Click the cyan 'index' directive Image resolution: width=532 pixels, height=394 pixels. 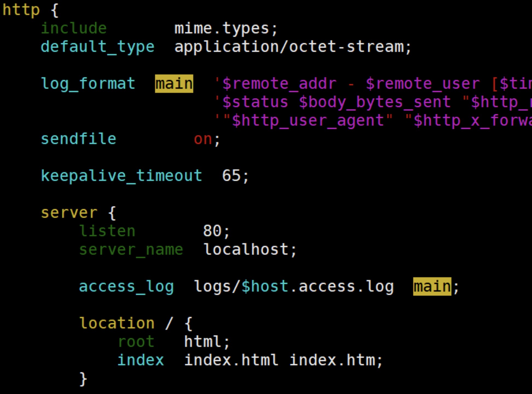point(141,360)
